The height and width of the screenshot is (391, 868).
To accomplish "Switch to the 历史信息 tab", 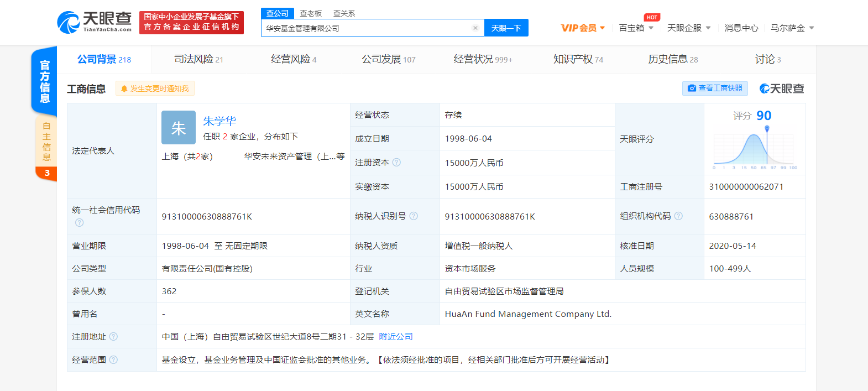I will 673,59.
